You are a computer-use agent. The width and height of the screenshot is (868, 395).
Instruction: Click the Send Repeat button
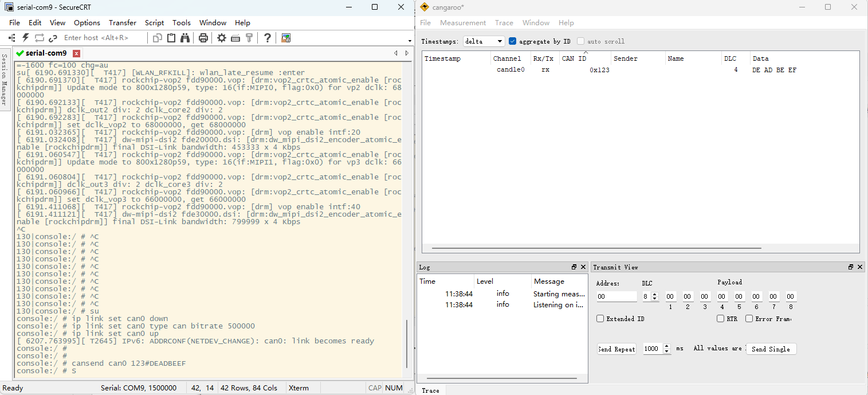(616, 349)
